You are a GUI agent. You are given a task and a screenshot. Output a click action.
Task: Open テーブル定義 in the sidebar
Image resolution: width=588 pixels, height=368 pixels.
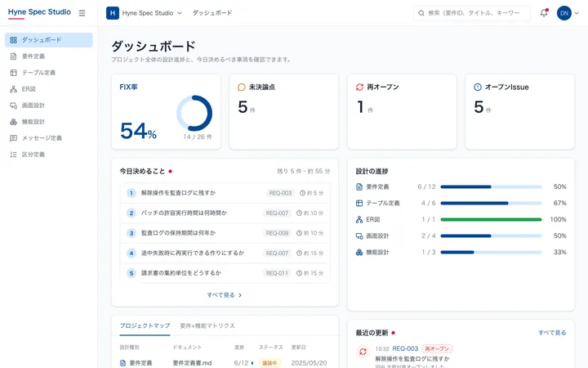[49, 73]
